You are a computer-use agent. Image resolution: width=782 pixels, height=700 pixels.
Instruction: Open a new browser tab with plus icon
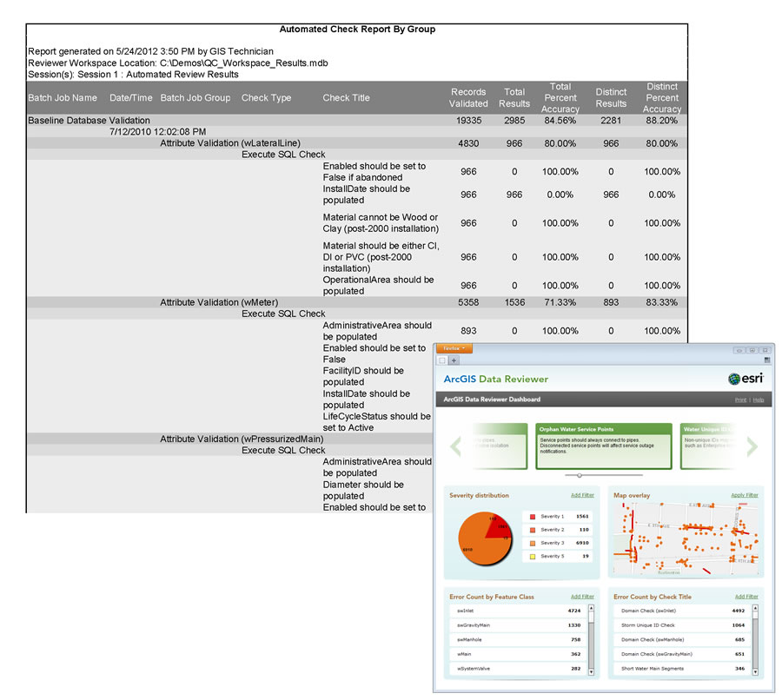pyautogui.click(x=454, y=360)
